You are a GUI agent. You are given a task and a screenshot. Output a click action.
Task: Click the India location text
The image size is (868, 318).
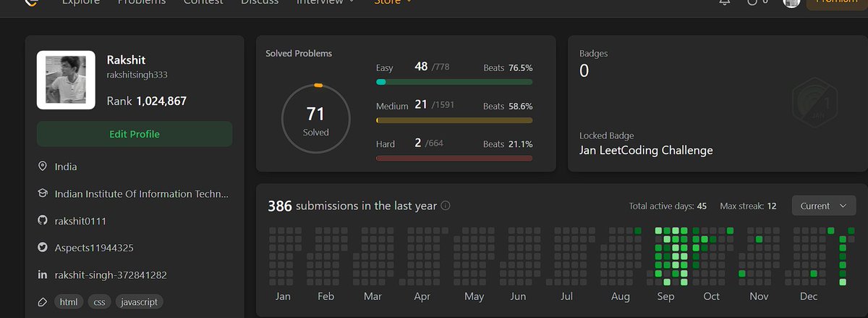(x=66, y=167)
